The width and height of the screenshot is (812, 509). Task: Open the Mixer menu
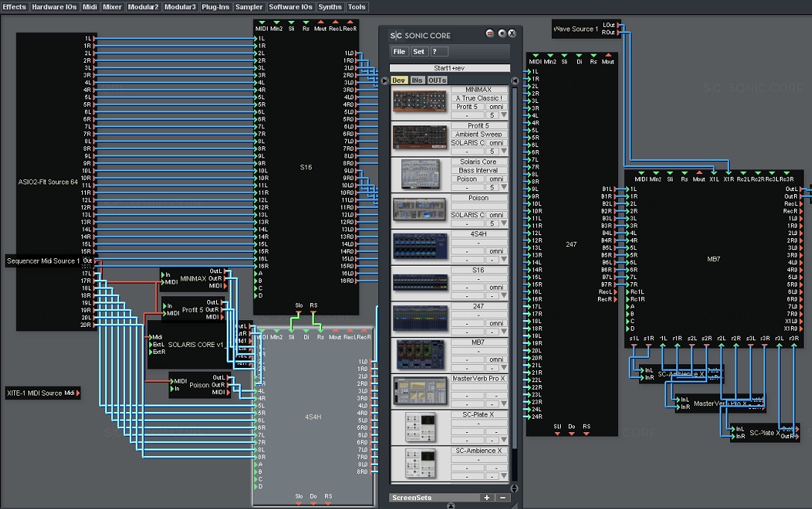[x=112, y=7]
